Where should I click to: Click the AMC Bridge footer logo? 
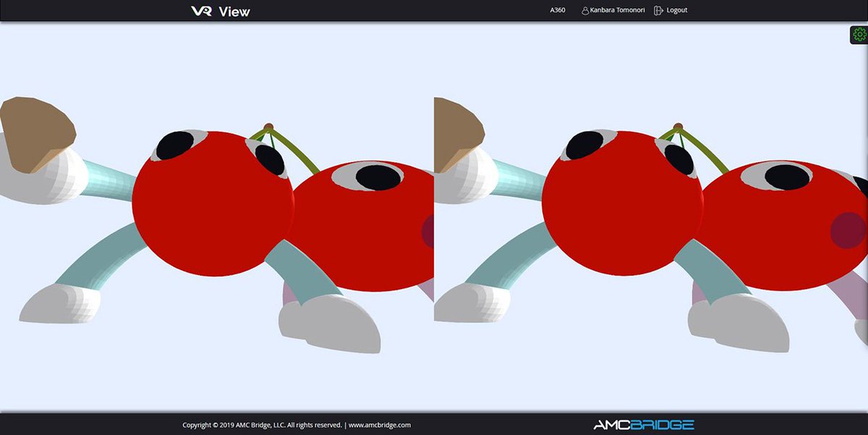click(x=644, y=425)
